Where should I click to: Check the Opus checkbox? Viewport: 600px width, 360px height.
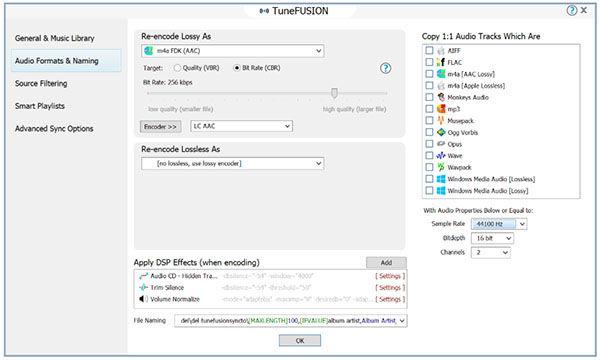point(429,143)
